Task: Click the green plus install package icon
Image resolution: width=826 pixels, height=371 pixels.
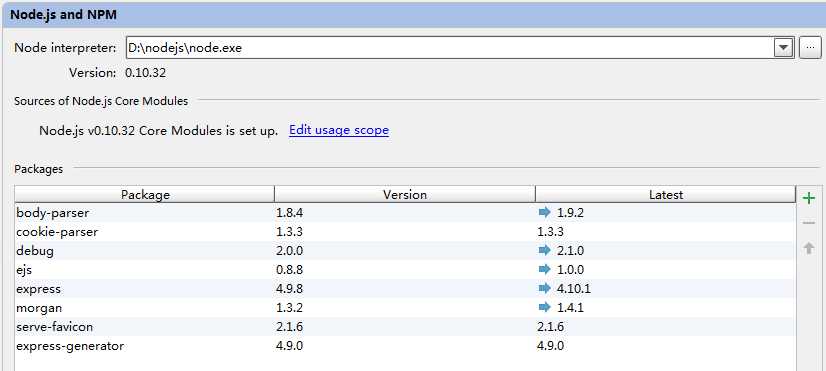Action: [808, 198]
